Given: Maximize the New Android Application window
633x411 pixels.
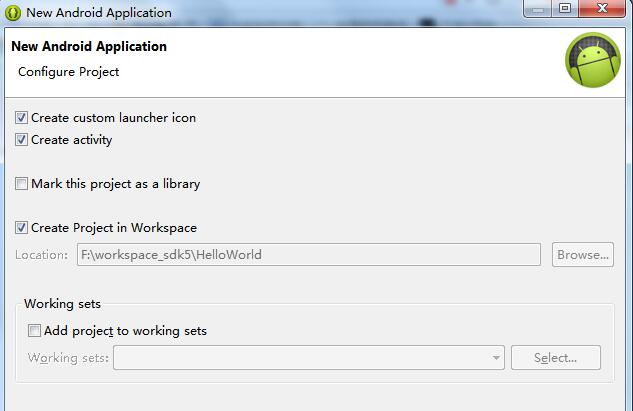Looking at the screenshot, I should point(565,8).
